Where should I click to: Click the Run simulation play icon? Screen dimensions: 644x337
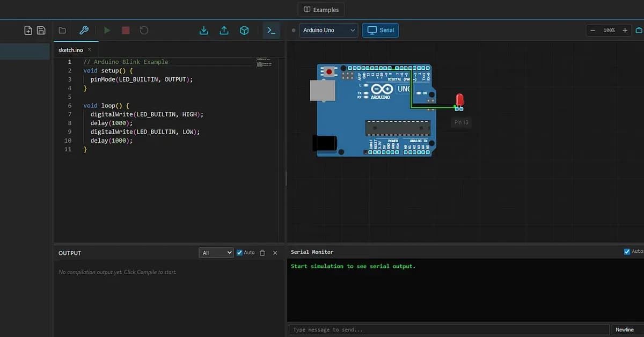tap(106, 30)
